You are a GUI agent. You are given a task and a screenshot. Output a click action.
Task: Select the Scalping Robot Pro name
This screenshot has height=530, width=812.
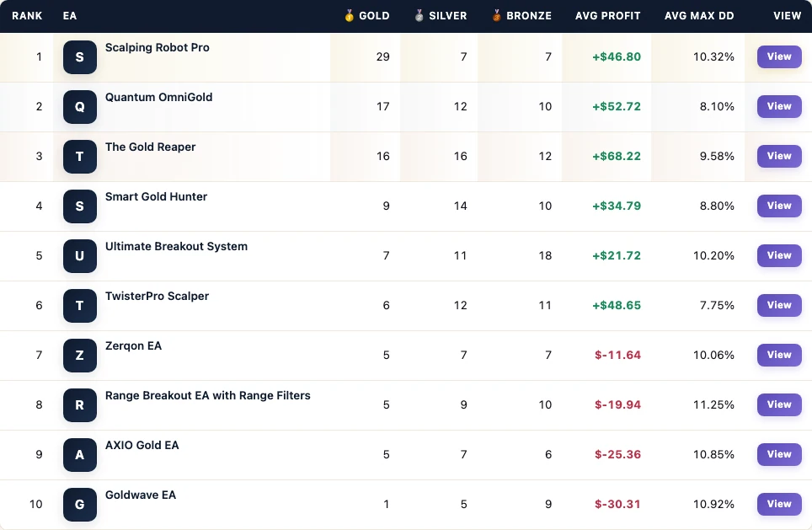158,48
